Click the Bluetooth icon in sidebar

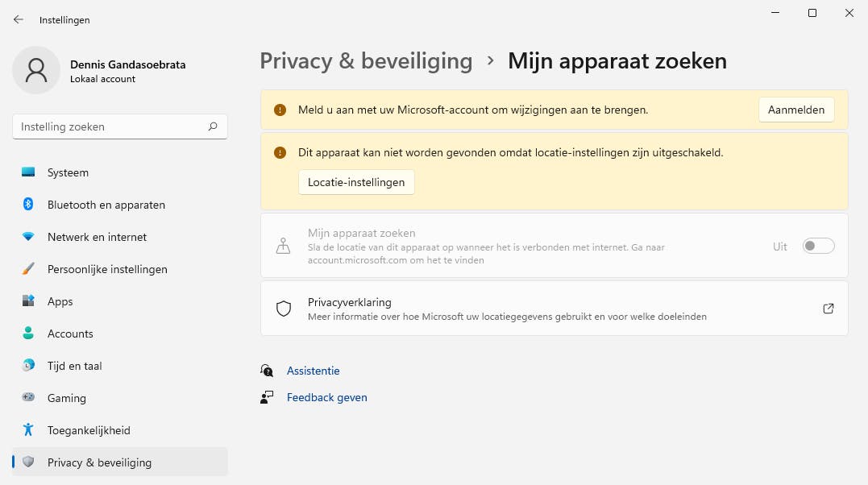pyautogui.click(x=28, y=205)
